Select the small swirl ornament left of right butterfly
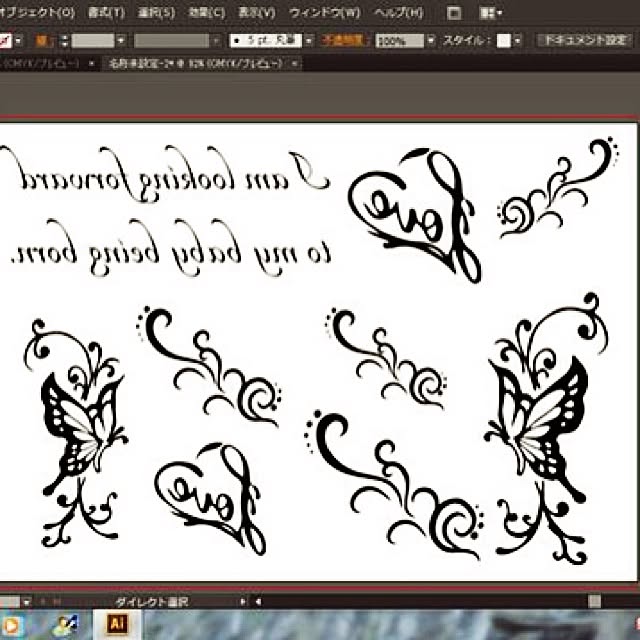The width and height of the screenshot is (640, 640). click(386, 358)
